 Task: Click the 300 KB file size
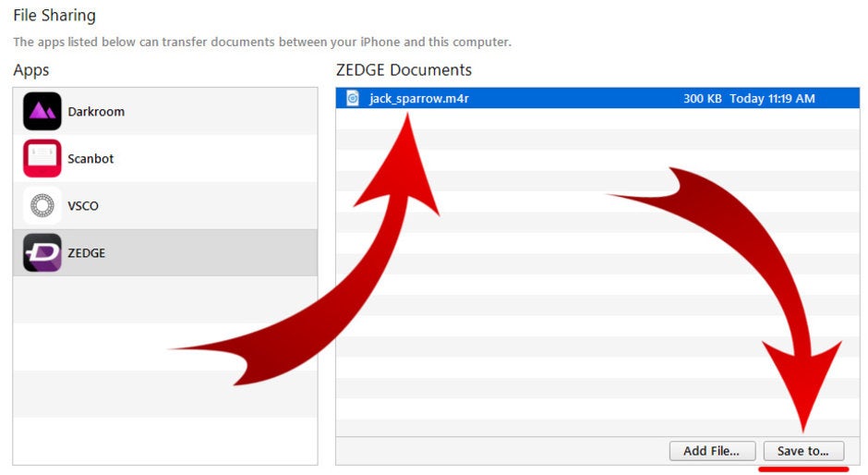(x=702, y=98)
